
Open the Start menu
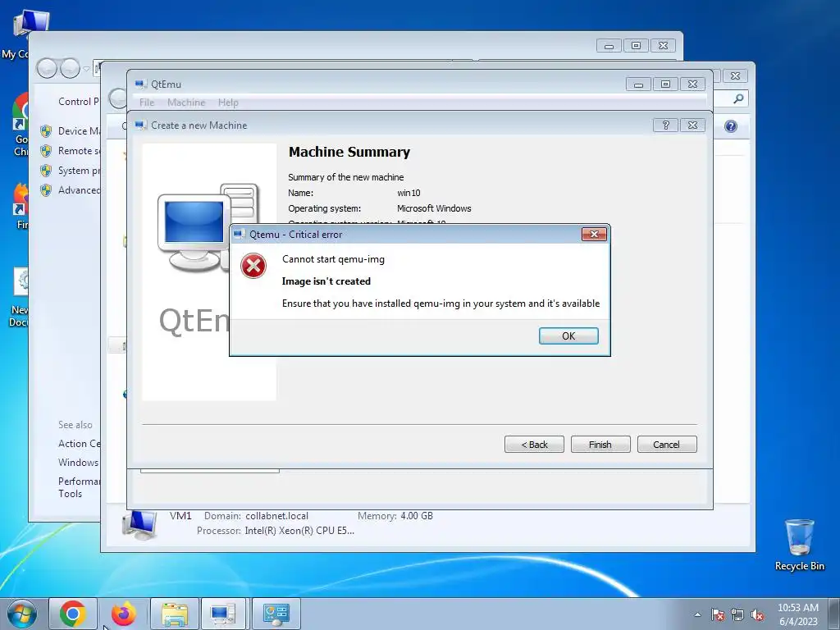22,614
